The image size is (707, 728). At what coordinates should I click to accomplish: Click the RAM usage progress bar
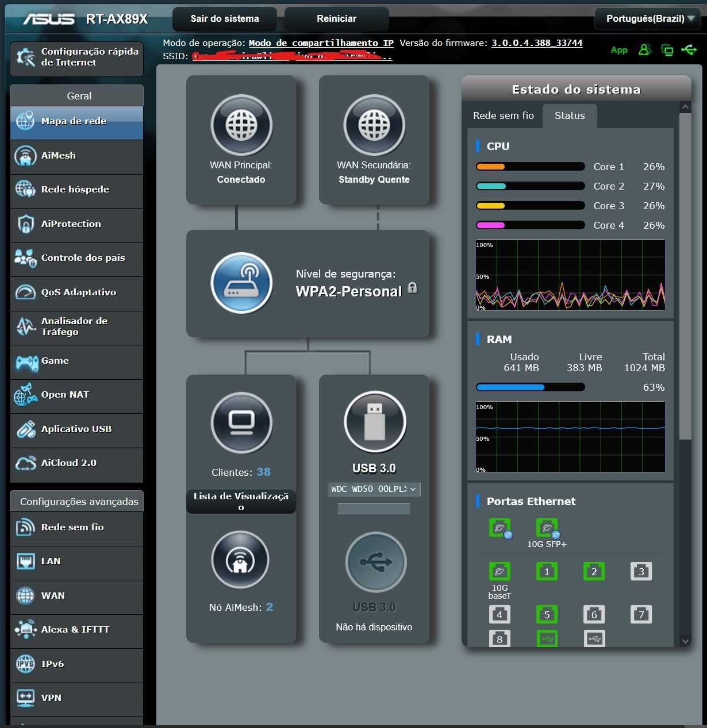point(531,387)
